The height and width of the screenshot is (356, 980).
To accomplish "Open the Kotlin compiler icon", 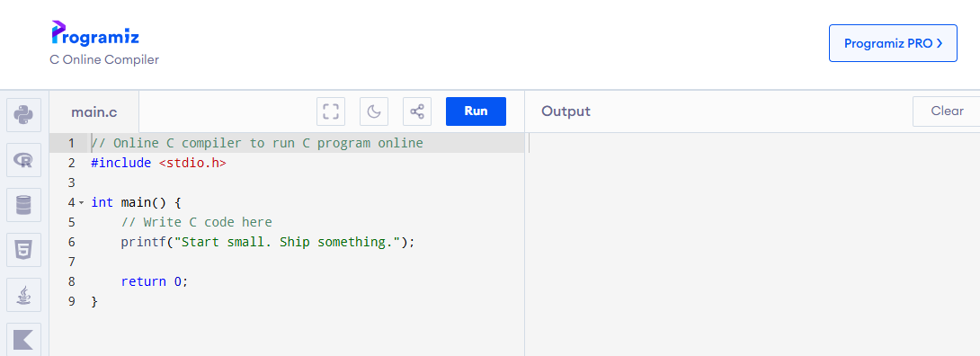I will (x=23, y=339).
